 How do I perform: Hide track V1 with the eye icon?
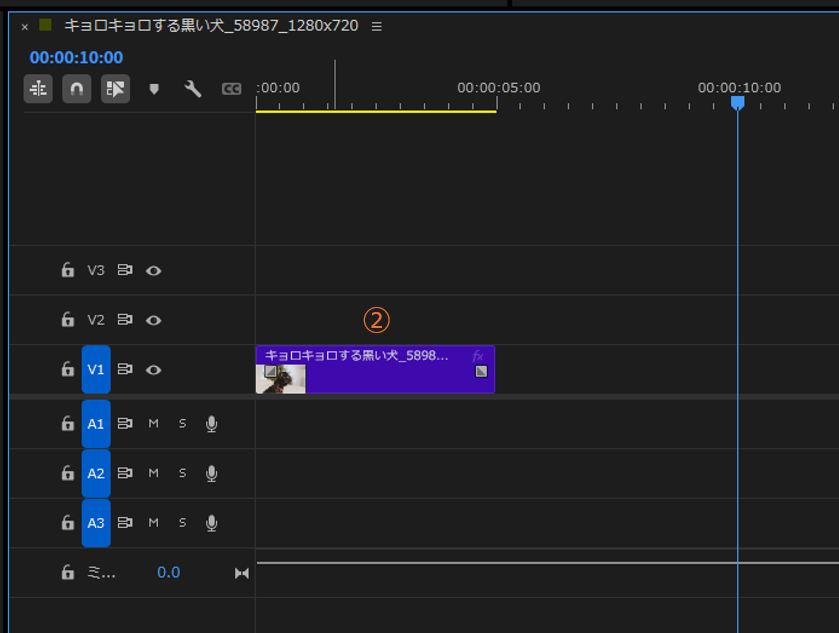coord(154,369)
